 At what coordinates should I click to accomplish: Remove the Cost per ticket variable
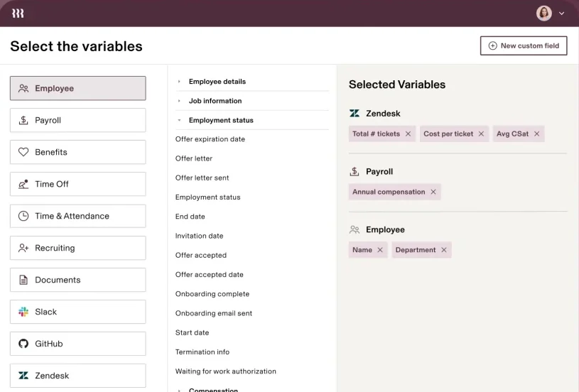(481, 134)
